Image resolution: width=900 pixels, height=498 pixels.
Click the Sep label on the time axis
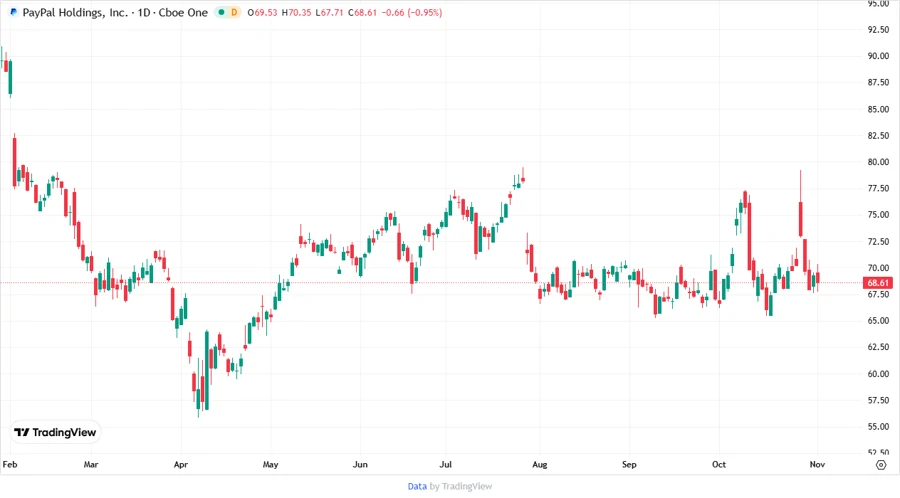[629, 464]
